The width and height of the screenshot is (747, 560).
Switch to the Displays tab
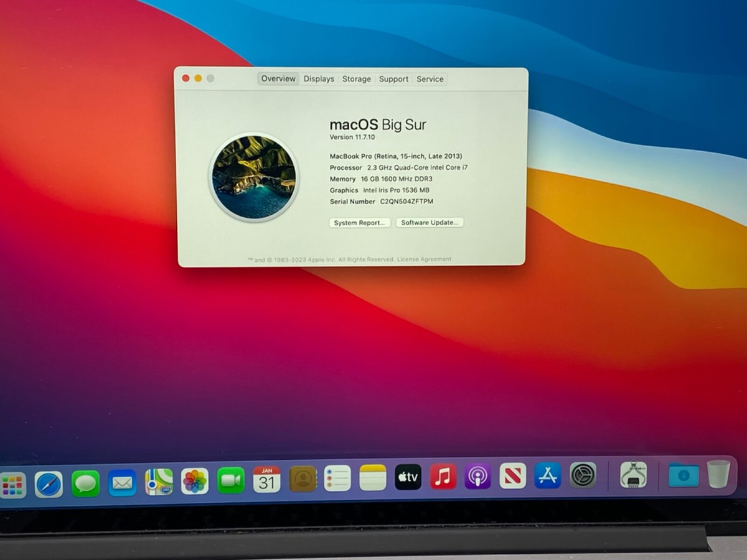pyautogui.click(x=319, y=79)
